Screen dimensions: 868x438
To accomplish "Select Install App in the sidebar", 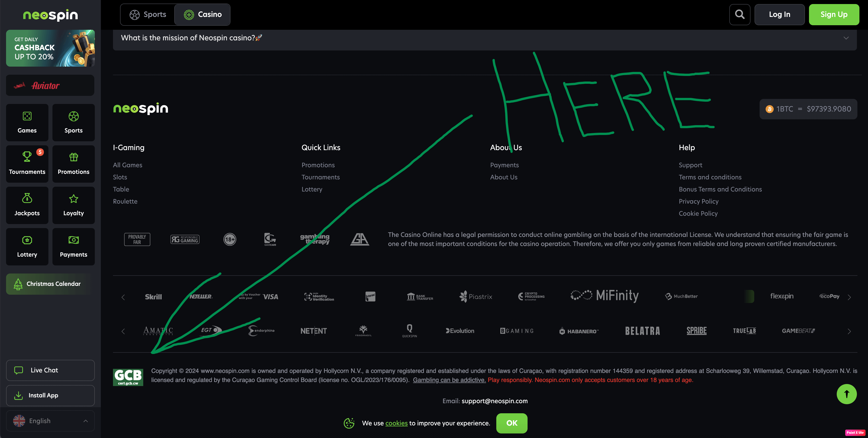I will pyautogui.click(x=50, y=396).
